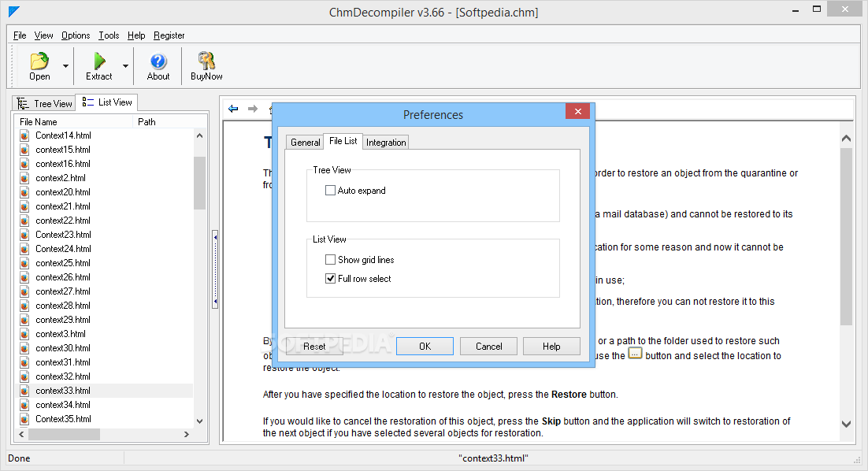Go back with the blue left arrow

click(233, 109)
